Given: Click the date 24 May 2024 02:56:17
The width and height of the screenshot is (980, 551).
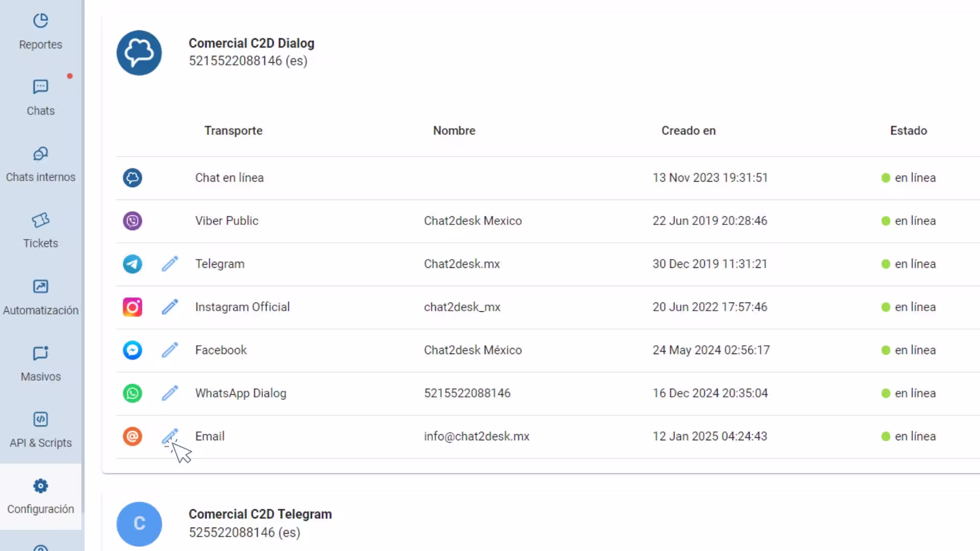Looking at the screenshot, I should [711, 350].
